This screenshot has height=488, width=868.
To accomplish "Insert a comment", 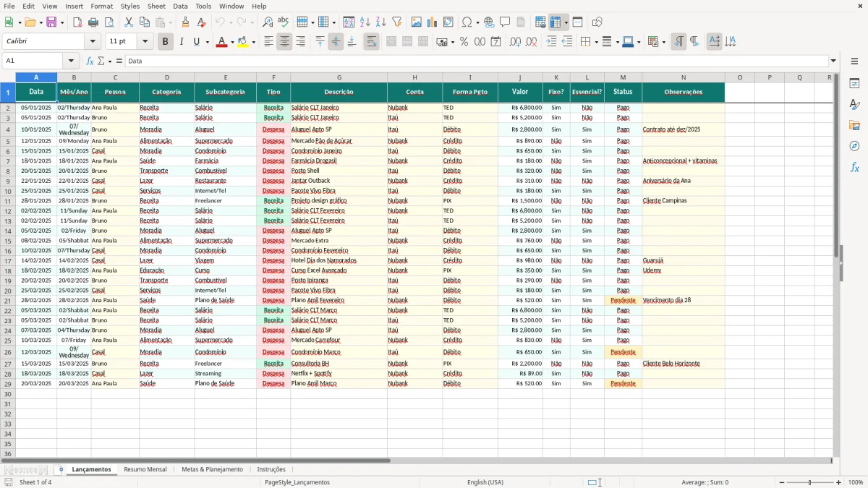I will coord(505,22).
